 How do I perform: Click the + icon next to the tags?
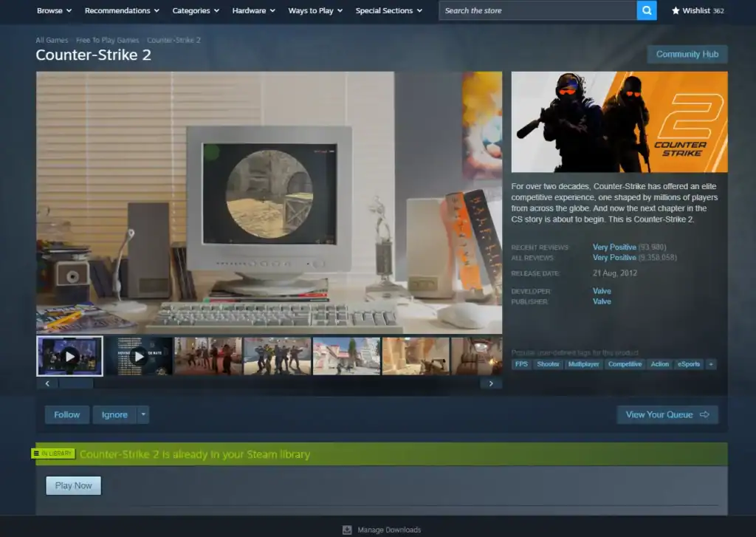710,364
